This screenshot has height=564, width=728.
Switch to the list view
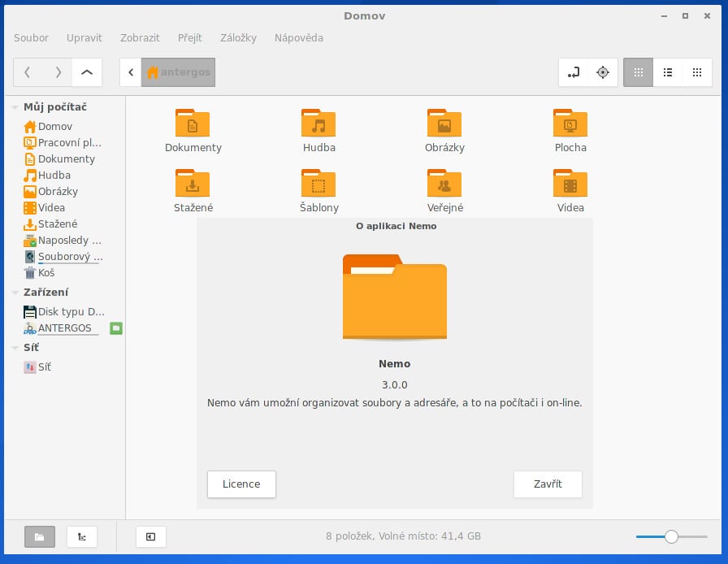coord(667,72)
